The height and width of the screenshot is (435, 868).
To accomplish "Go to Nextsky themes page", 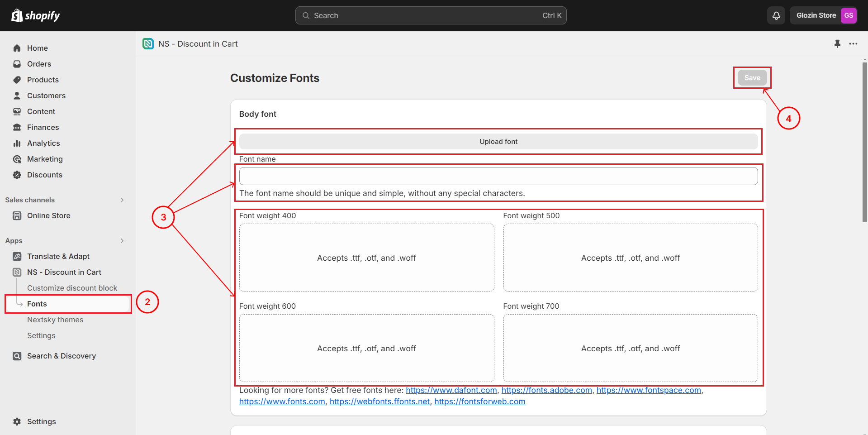I will [55, 320].
